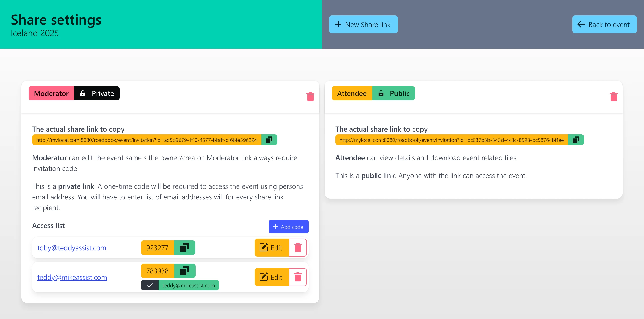Click the New Share link button
The width and height of the screenshot is (644, 319).
pos(363,24)
